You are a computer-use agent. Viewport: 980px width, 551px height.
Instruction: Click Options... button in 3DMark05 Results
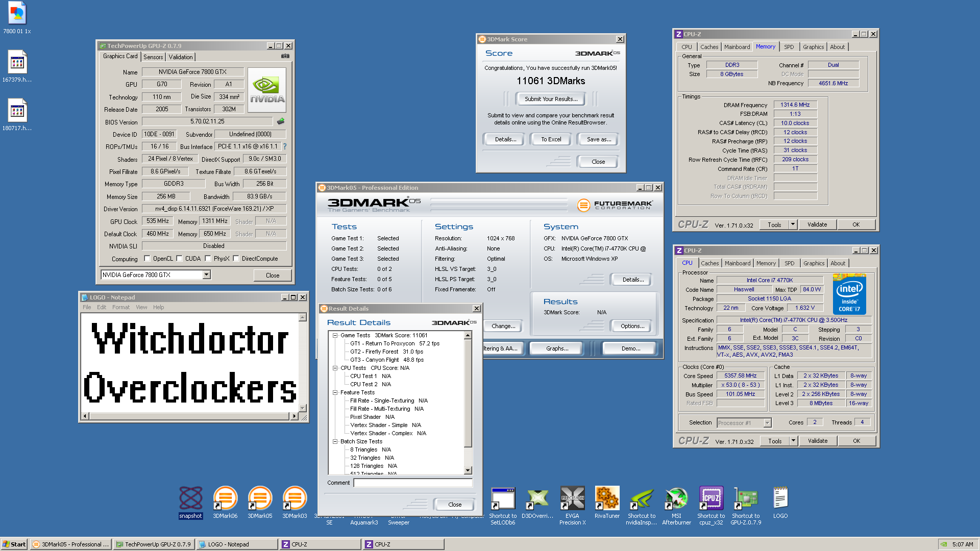(632, 326)
